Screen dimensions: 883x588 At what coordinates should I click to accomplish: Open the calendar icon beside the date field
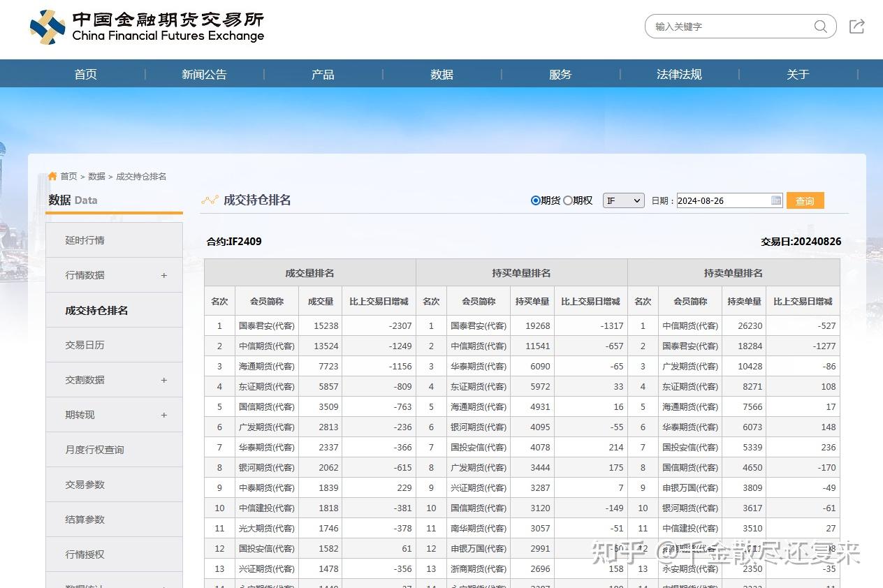coord(775,200)
